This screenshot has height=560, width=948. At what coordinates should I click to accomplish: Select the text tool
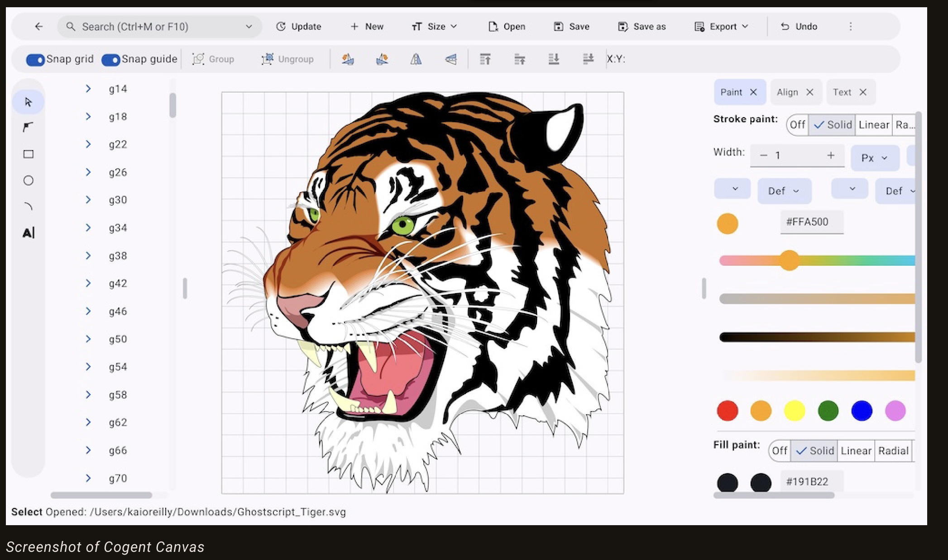[28, 233]
